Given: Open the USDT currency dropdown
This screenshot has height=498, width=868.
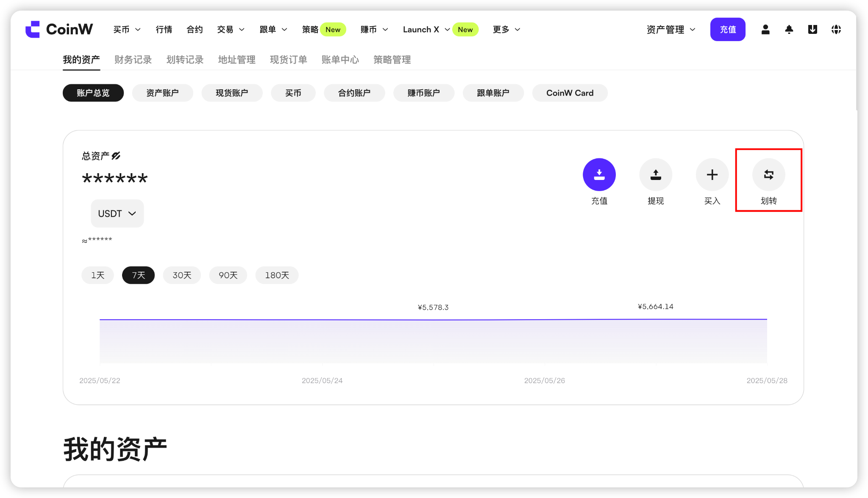Looking at the screenshot, I should click(x=117, y=213).
